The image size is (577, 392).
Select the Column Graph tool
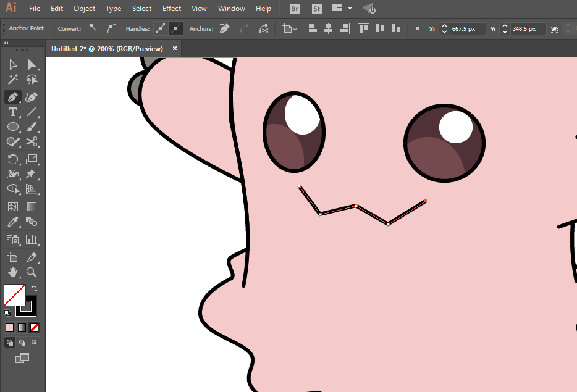coord(32,240)
